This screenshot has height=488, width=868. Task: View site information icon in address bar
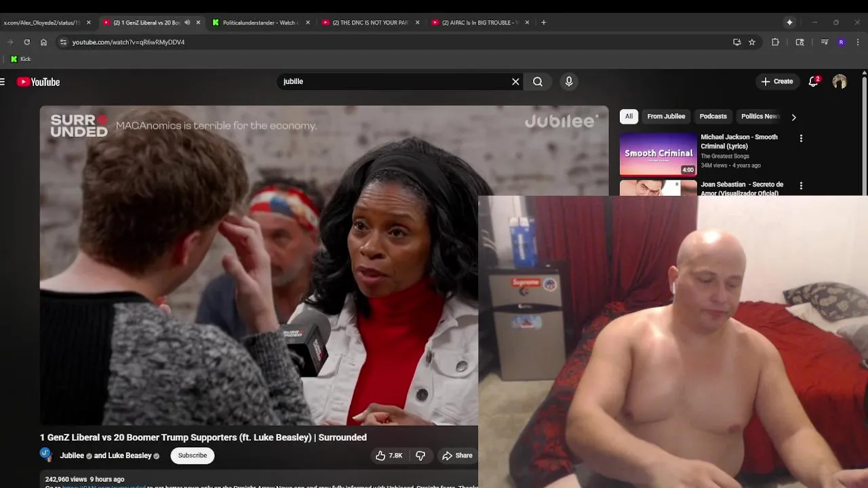coord(63,42)
